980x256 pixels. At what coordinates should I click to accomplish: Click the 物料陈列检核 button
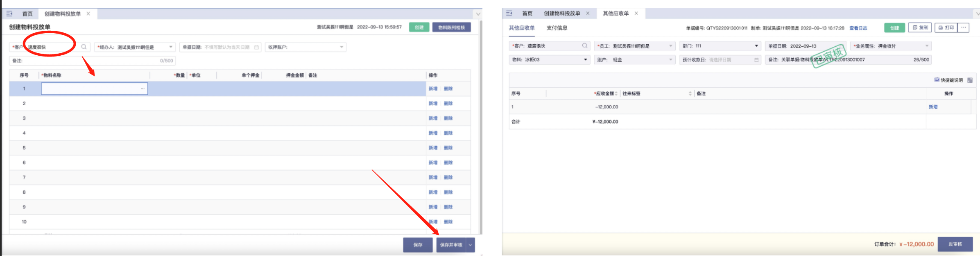pos(451,27)
